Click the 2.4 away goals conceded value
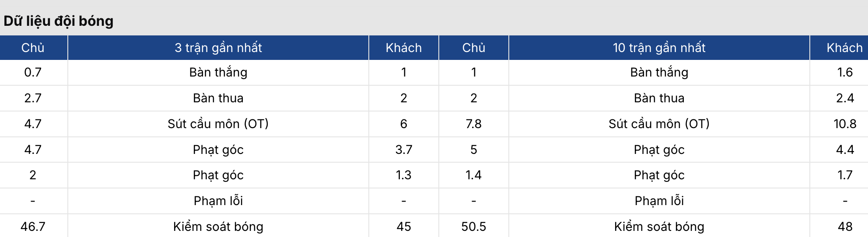The image size is (868, 237). coord(845,98)
